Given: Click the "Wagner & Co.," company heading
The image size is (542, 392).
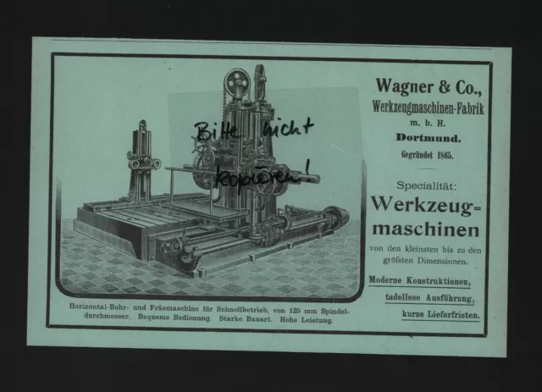Looking at the screenshot, I should tap(429, 86).
